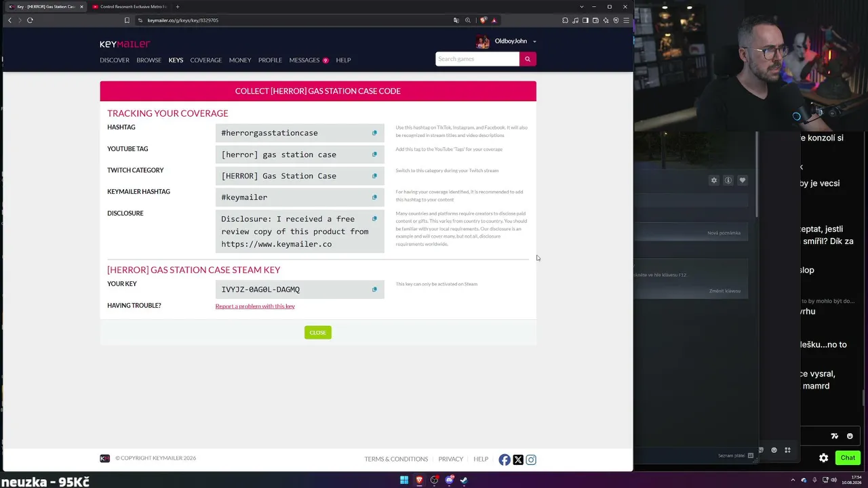The image size is (868, 488).
Task: Open the browser extensions puzzle icon
Action: click(x=565, y=20)
